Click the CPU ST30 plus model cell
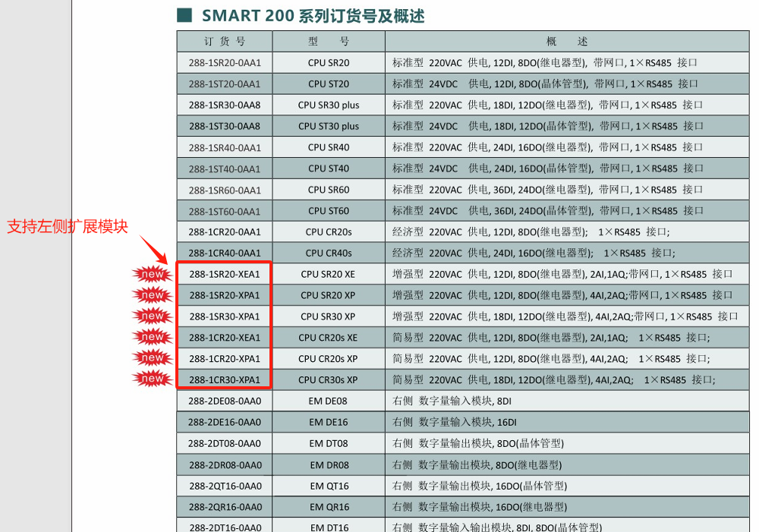Screen dimensions: 759x532 [x=329, y=126]
